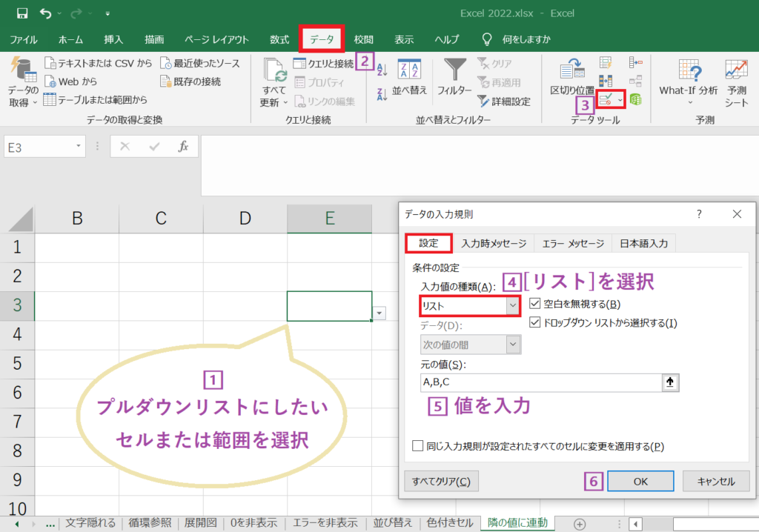Select row header 5
The height and width of the screenshot is (532, 759).
(17, 363)
